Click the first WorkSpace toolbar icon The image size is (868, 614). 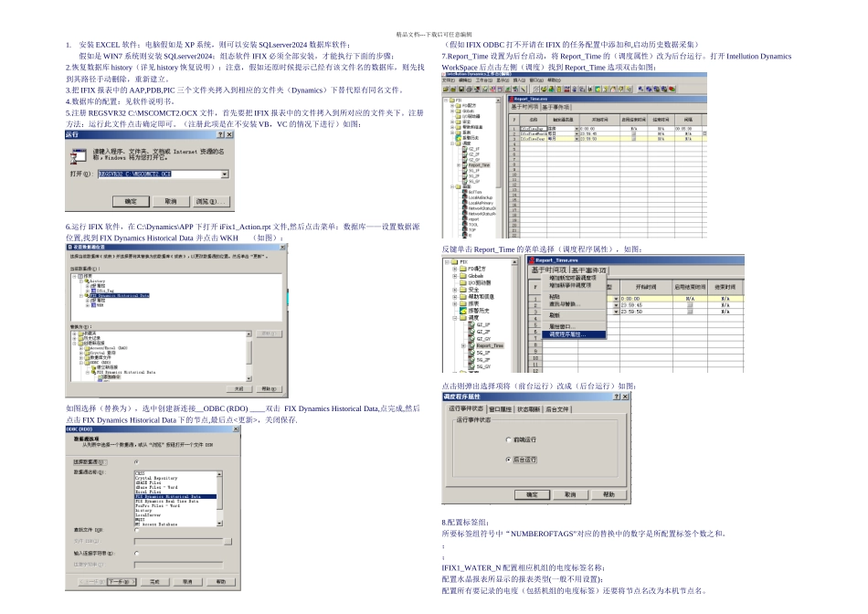pyautogui.click(x=446, y=90)
